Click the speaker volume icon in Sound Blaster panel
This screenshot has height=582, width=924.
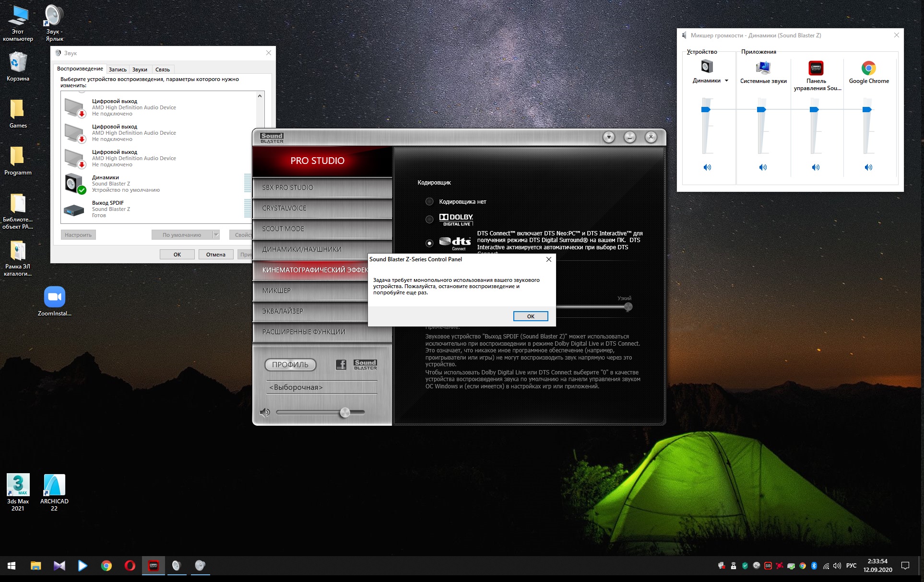pyautogui.click(x=265, y=412)
